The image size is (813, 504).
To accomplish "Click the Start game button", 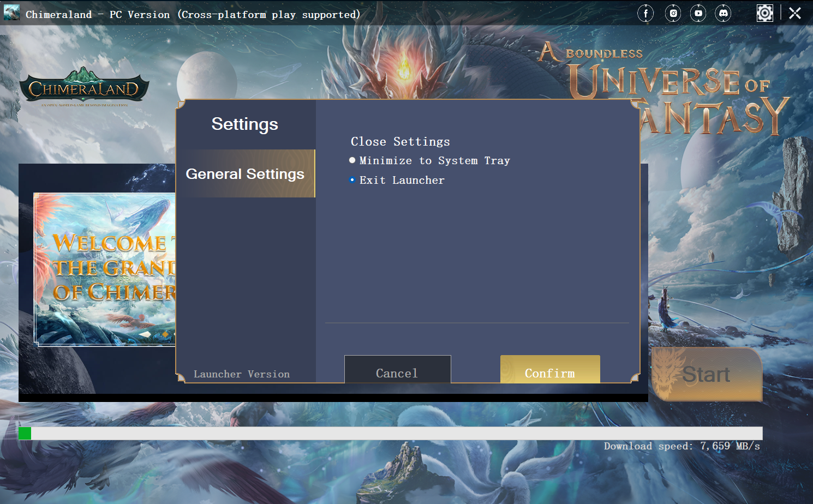I will click(x=707, y=374).
